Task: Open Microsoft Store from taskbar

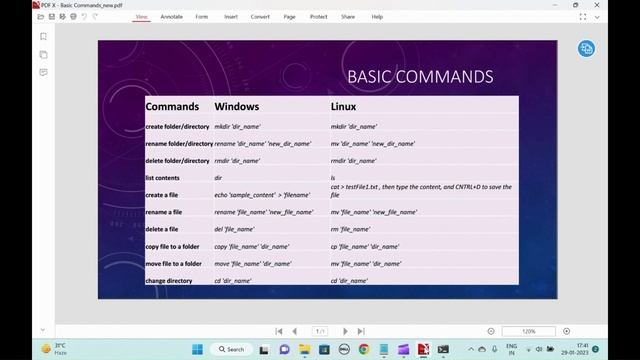Action: [x=324, y=349]
